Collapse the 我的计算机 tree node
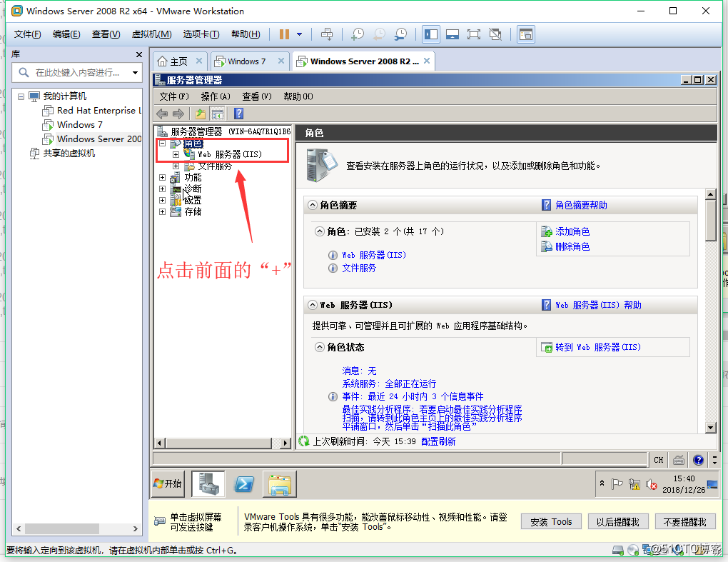 tap(21, 96)
